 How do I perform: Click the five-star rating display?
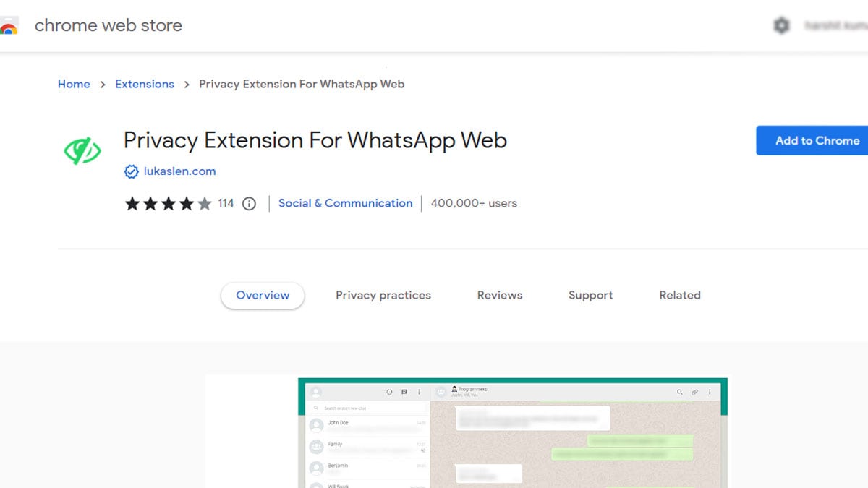pyautogui.click(x=168, y=203)
